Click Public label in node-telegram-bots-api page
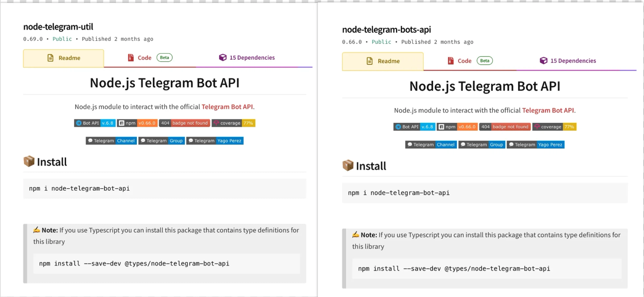Viewport: 644px width, 297px height. (x=382, y=42)
